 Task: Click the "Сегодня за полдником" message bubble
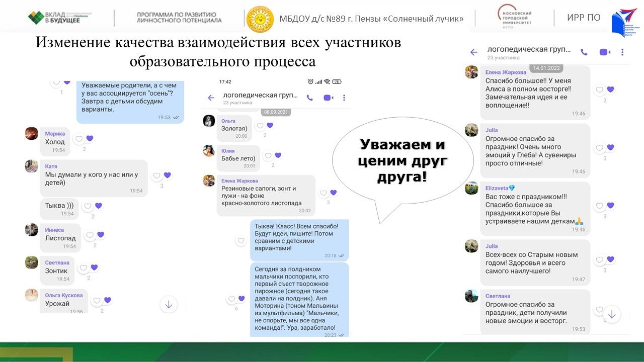pos(299,300)
